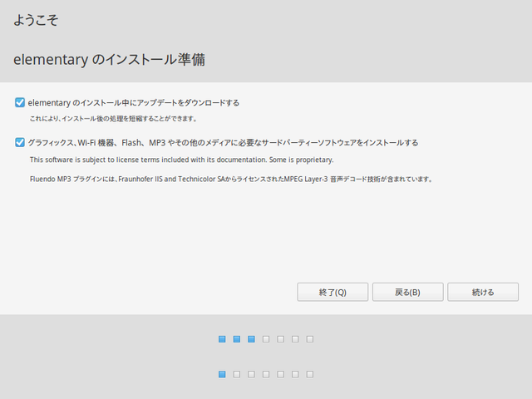The height and width of the screenshot is (399, 532).
Task: Click the ようこそ heading text
Action: coord(36,20)
